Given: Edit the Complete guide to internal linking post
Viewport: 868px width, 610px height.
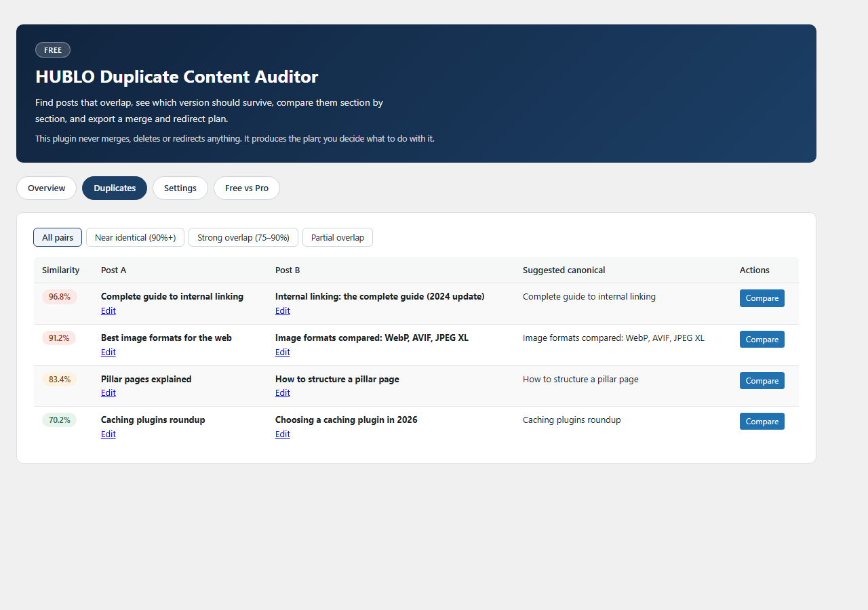Looking at the screenshot, I should click(x=108, y=311).
